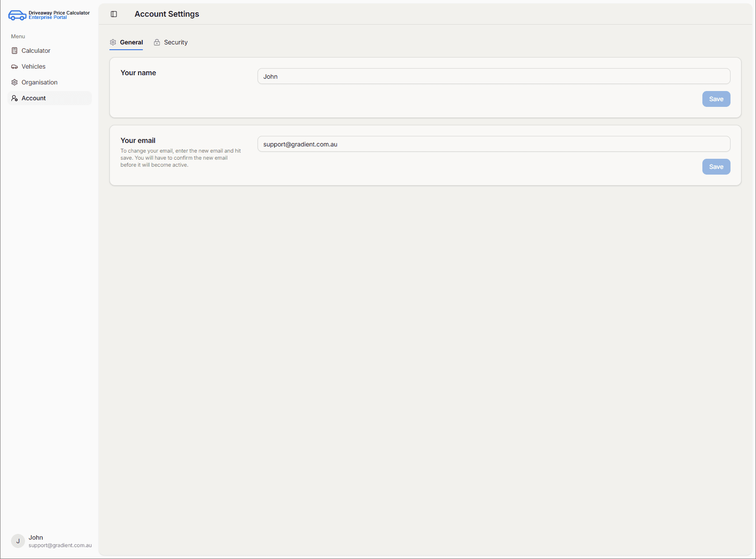This screenshot has width=756, height=559.
Task: Click into the support@gradient.com.au email input
Action: (494, 144)
